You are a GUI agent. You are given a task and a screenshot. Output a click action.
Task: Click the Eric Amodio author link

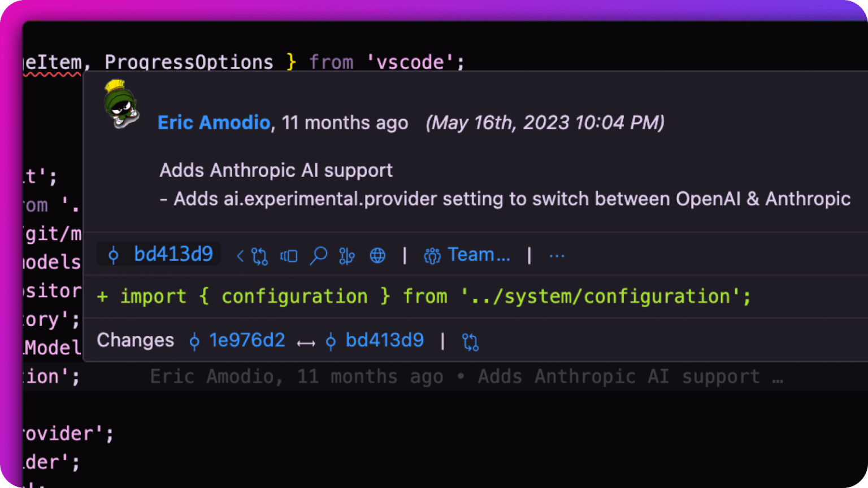pos(214,123)
